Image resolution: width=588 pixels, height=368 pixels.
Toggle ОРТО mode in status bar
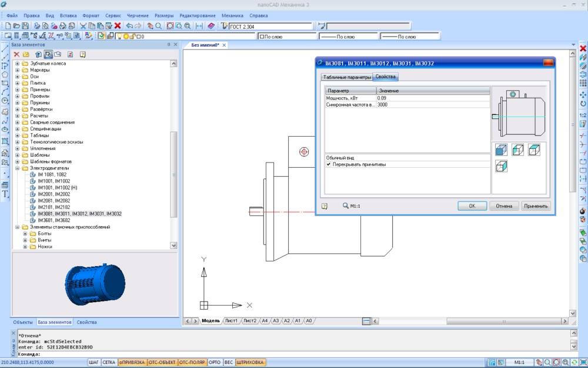(x=215, y=362)
